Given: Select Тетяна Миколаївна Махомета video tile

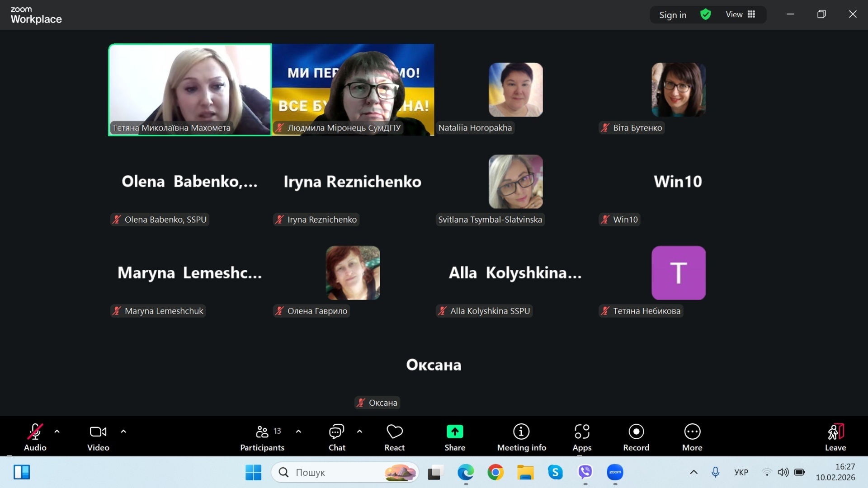Looking at the screenshot, I should point(190,89).
